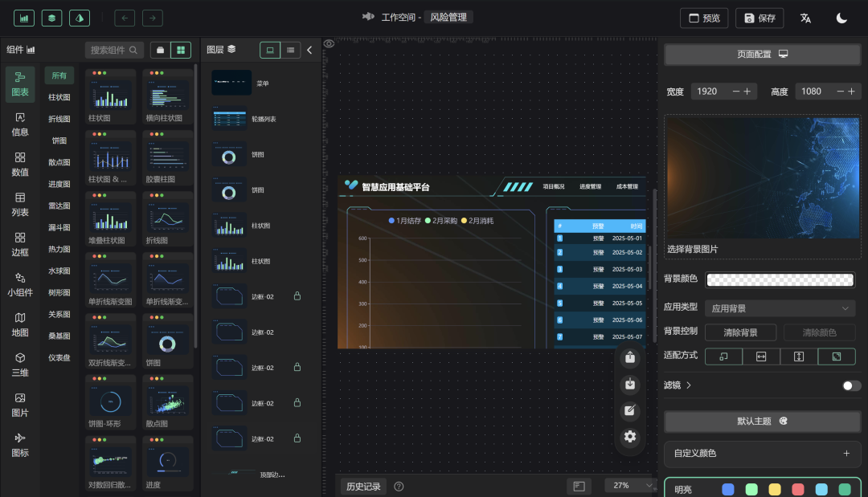This screenshot has height=497, width=868.
Task: Select the 图标 category in sidebar
Action: click(20, 445)
